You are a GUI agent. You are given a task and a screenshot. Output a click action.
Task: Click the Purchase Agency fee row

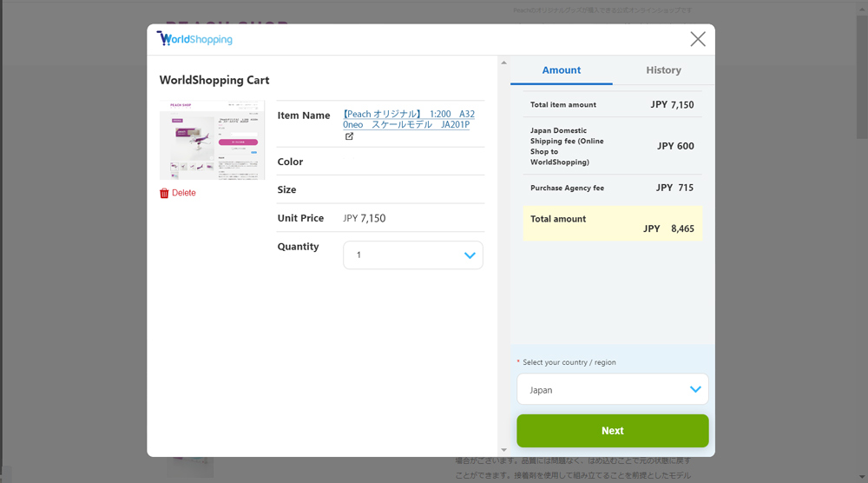click(612, 188)
